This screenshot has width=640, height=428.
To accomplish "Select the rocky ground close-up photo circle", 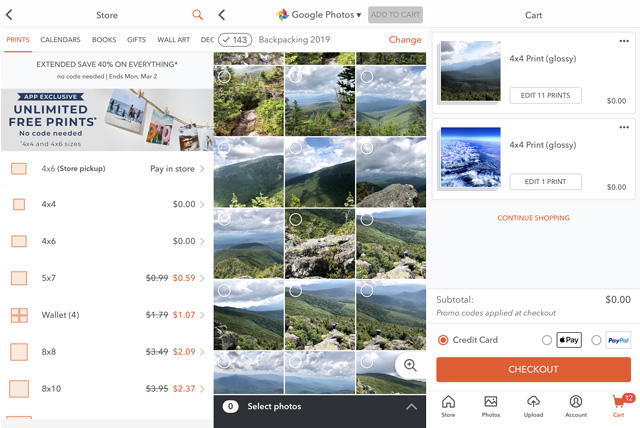I will 296,219.
